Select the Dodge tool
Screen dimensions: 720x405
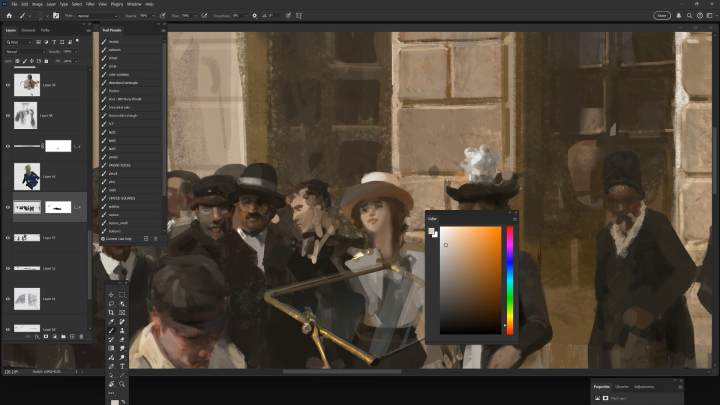point(122,357)
